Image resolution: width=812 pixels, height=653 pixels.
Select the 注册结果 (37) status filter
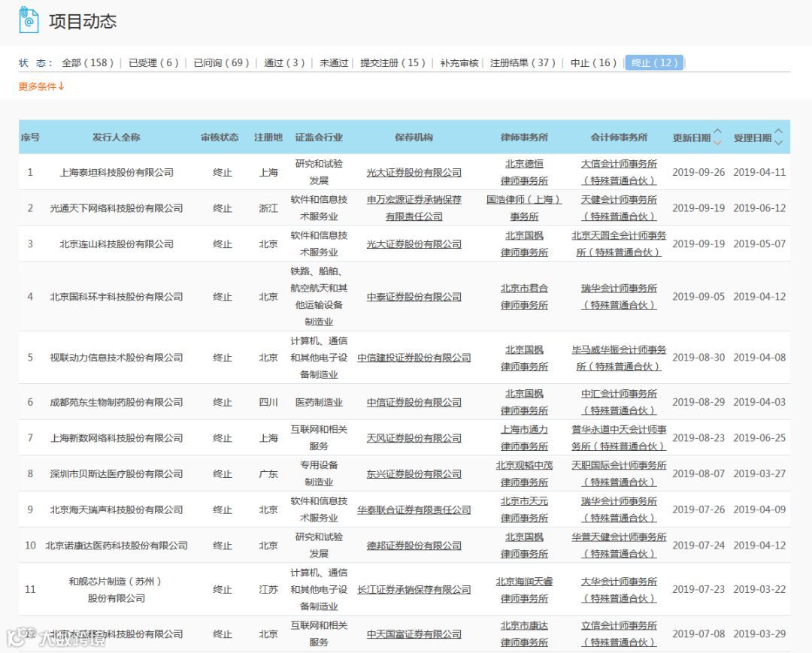click(523, 62)
